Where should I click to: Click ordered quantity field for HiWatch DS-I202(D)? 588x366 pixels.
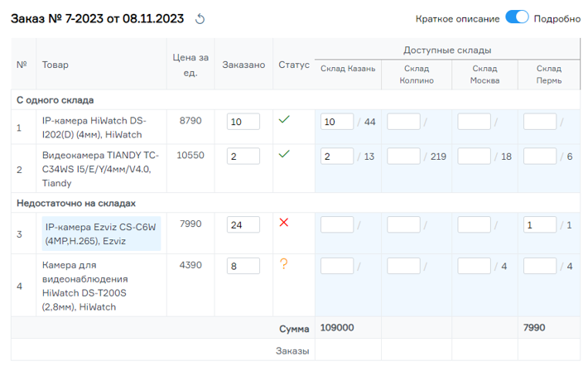(x=243, y=122)
